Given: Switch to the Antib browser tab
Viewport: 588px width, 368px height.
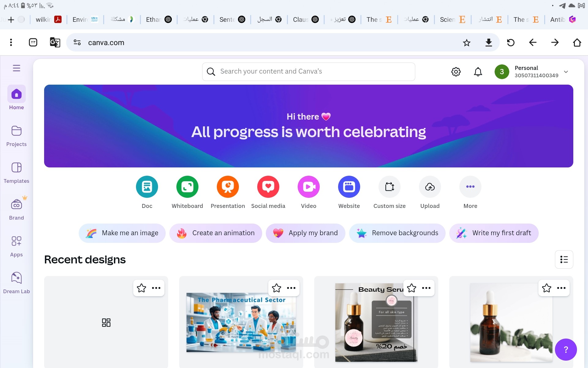Looking at the screenshot, I should coord(563,20).
